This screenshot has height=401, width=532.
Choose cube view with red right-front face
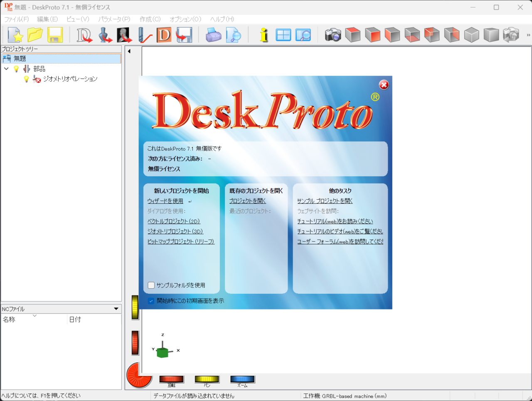coord(373,35)
